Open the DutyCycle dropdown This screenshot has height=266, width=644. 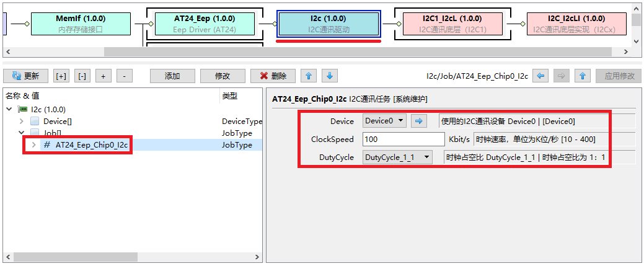coord(397,157)
